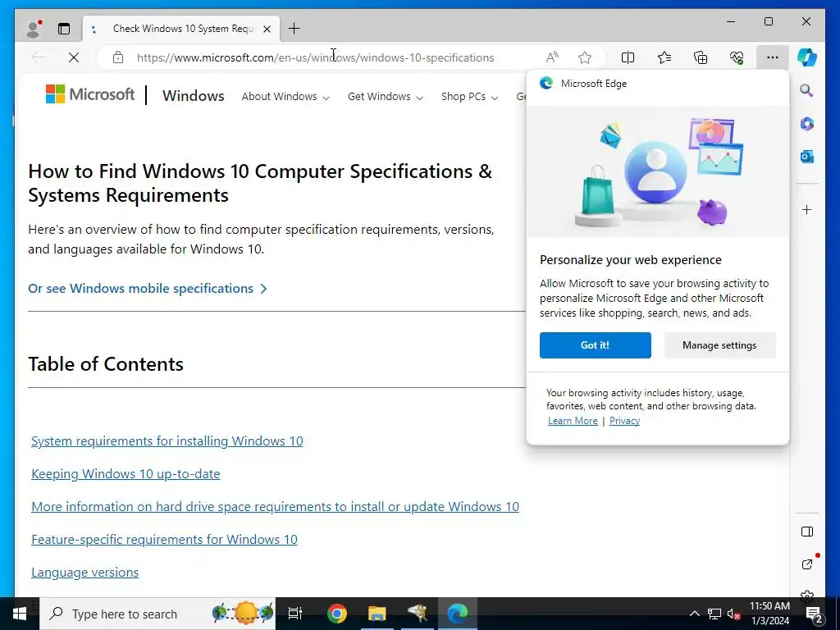Click Got it! button
The image size is (840, 630).
596,345
